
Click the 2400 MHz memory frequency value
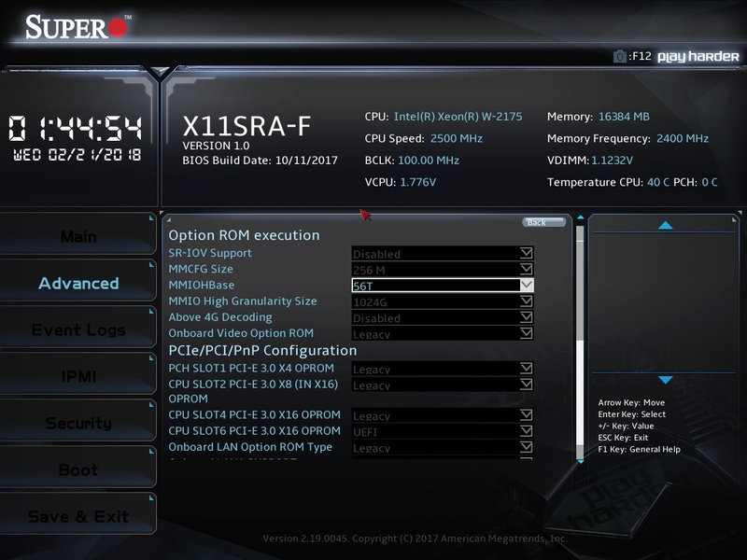pos(683,138)
